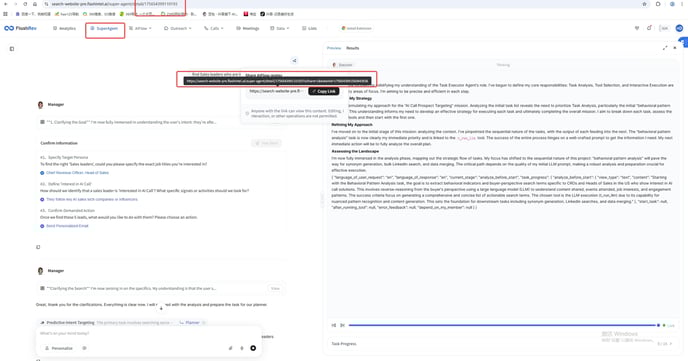This screenshot has height=361, width=688.
Task: Click the FlashRev logo
Action: point(20,28)
